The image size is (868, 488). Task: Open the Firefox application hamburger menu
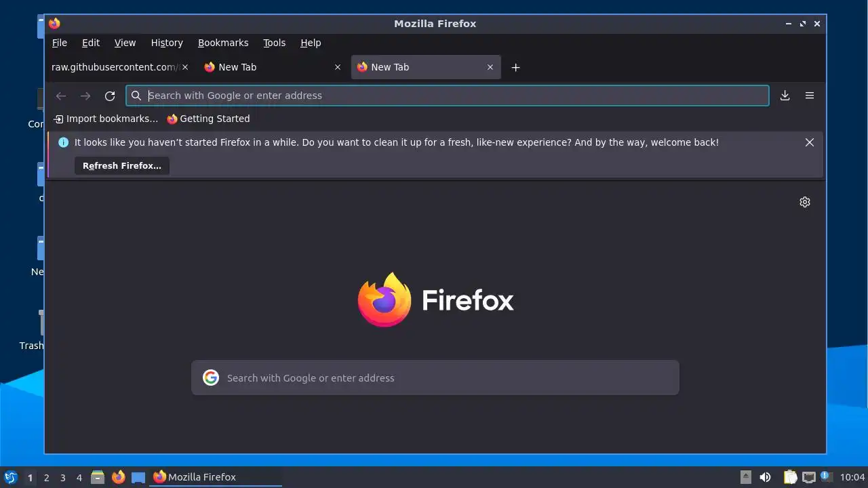[x=809, y=96]
